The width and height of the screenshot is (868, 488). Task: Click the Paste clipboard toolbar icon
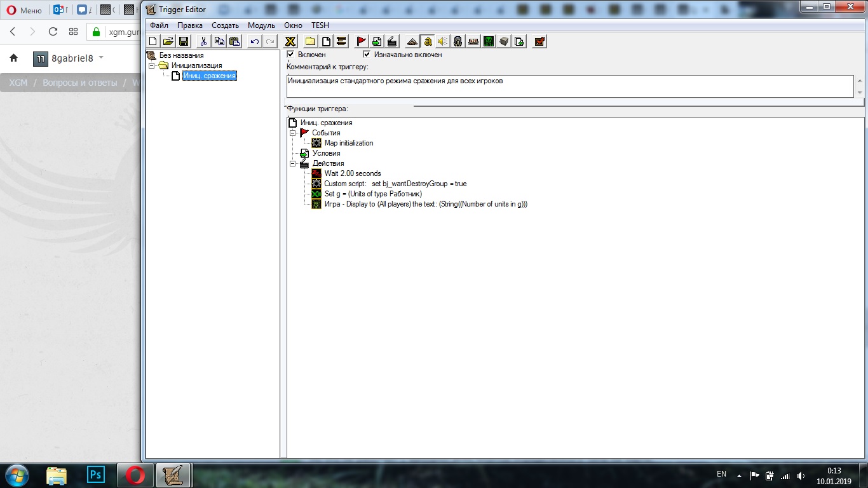click(x=234, y=41)
